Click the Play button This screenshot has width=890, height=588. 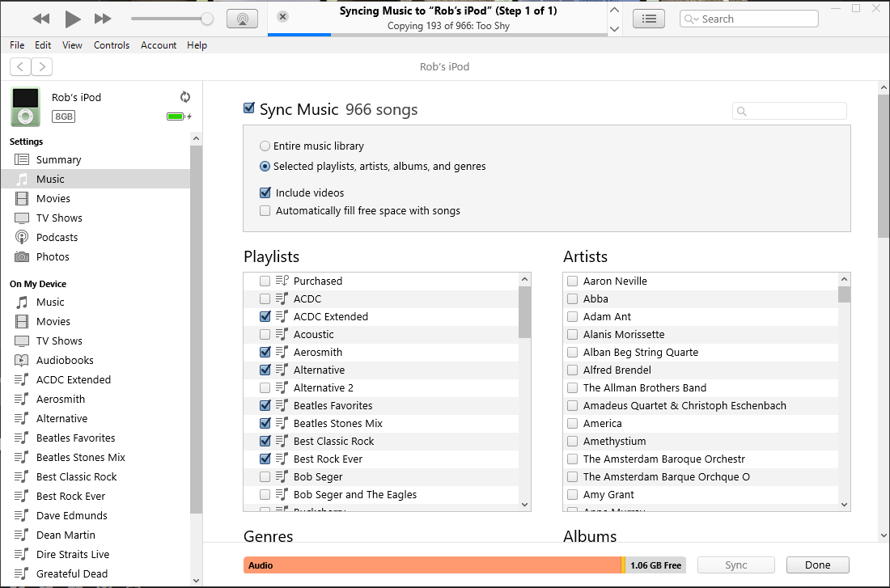[72, 19]
